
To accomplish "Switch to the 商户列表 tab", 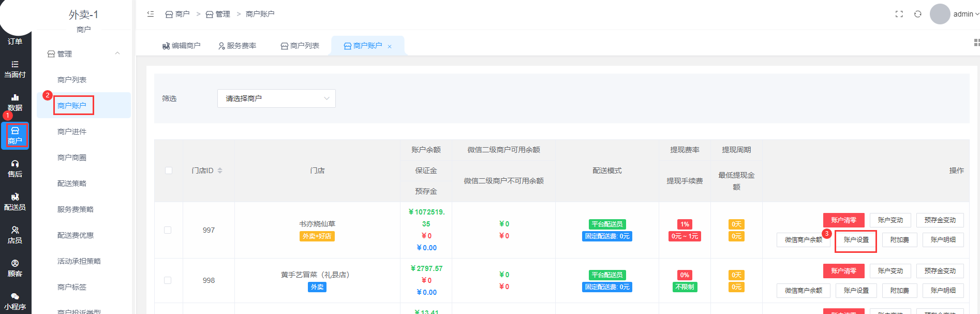I will click(x=300, y=46).
